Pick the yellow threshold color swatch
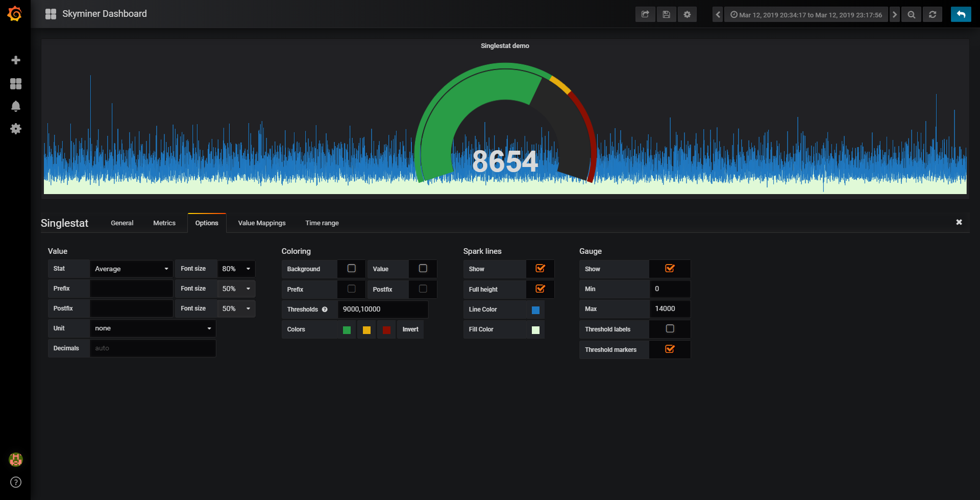Image resolution: width=980 pixels, height=500 pixels. coord(366,330)
